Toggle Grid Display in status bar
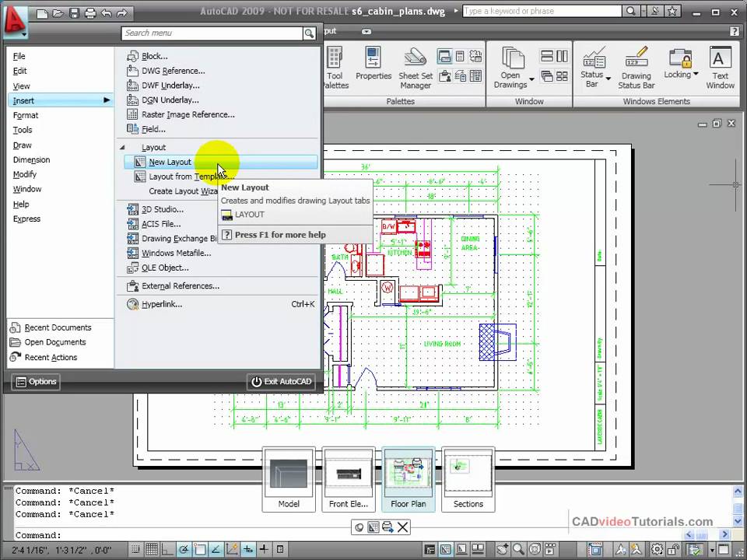The width and height of the screenshot is (747, 560). [152, 550]
